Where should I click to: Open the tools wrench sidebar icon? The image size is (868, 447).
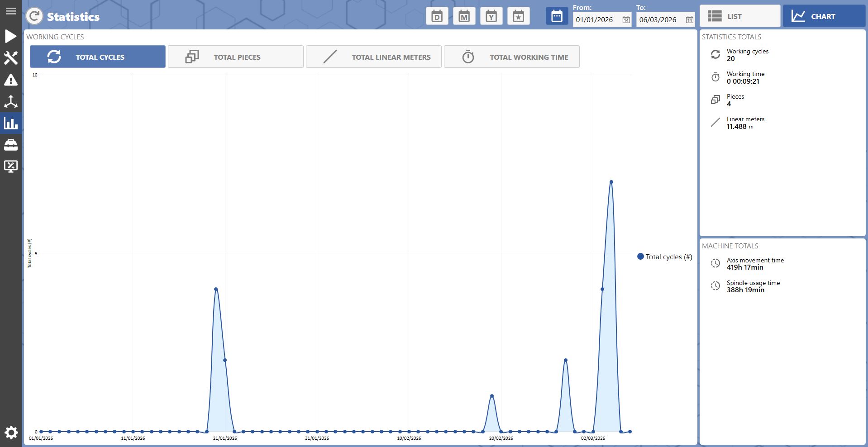[10, 58]
